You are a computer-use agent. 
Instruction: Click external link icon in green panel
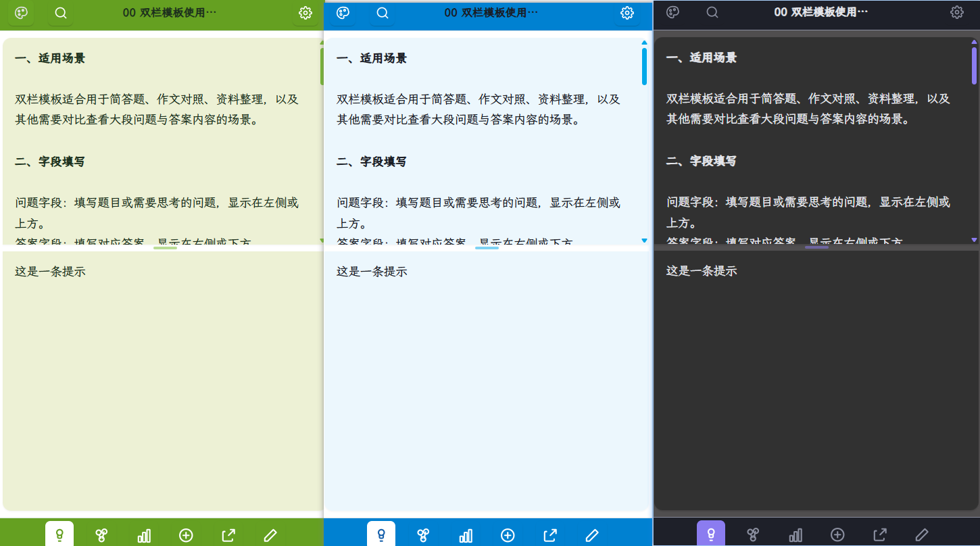pyautogui.click(x=228, y=535)
